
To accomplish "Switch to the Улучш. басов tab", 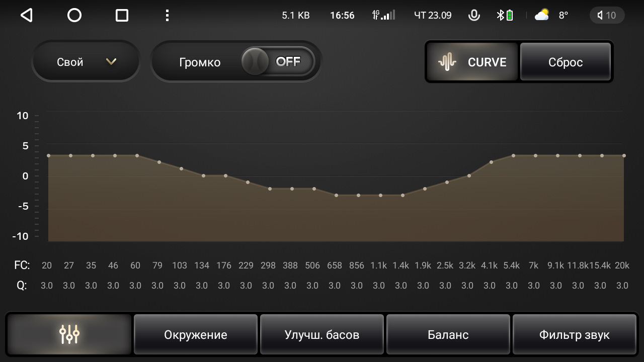I will coord(322,334).
